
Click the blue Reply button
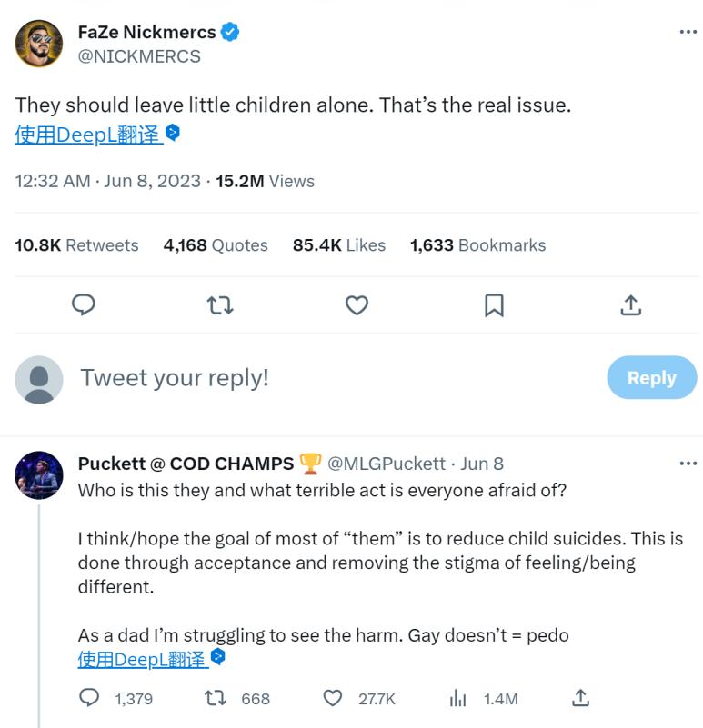tap(651, 378)
